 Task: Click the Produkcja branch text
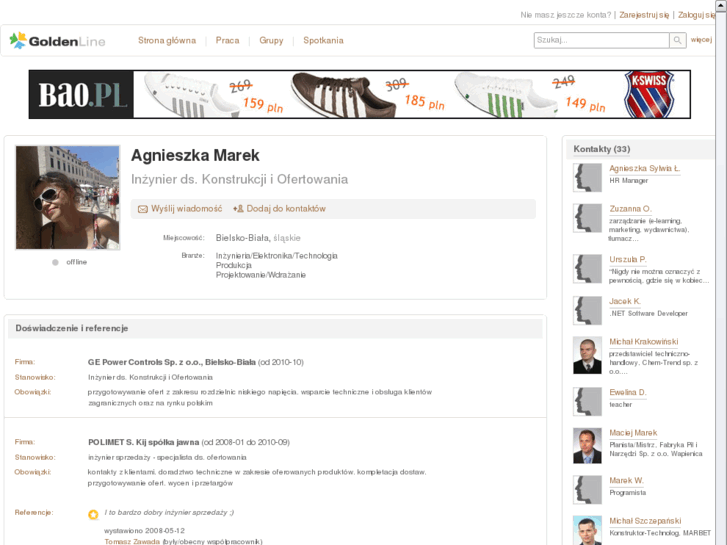pos(234,265)
